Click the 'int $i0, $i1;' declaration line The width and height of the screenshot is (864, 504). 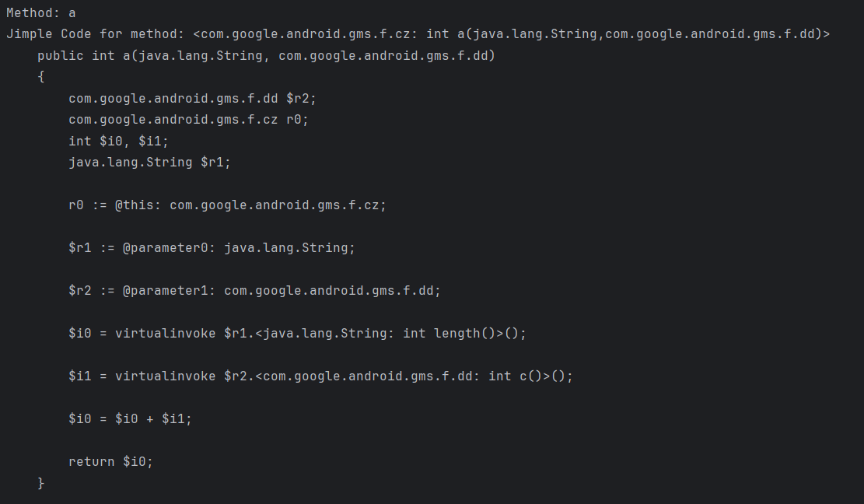click(x=118, y=141)
